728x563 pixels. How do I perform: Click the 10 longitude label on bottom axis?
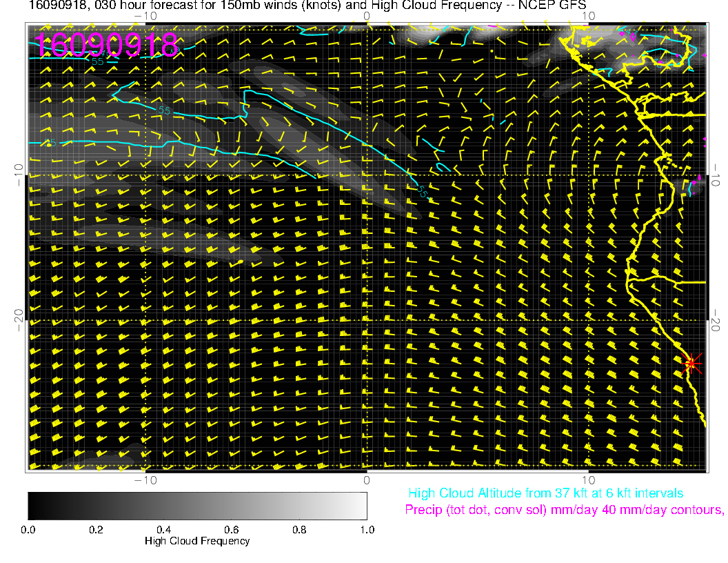tap(588, 480)
